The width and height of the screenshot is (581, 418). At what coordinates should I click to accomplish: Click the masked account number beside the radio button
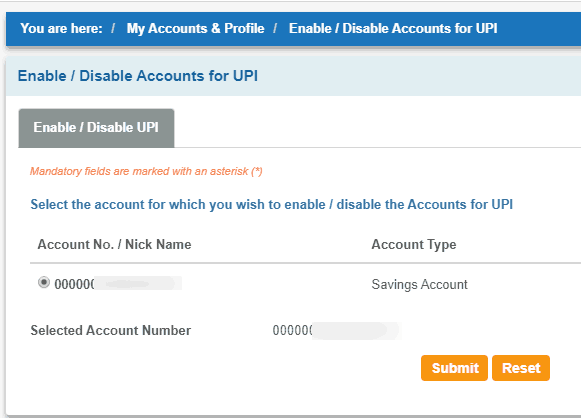click(x=118, y=284)
